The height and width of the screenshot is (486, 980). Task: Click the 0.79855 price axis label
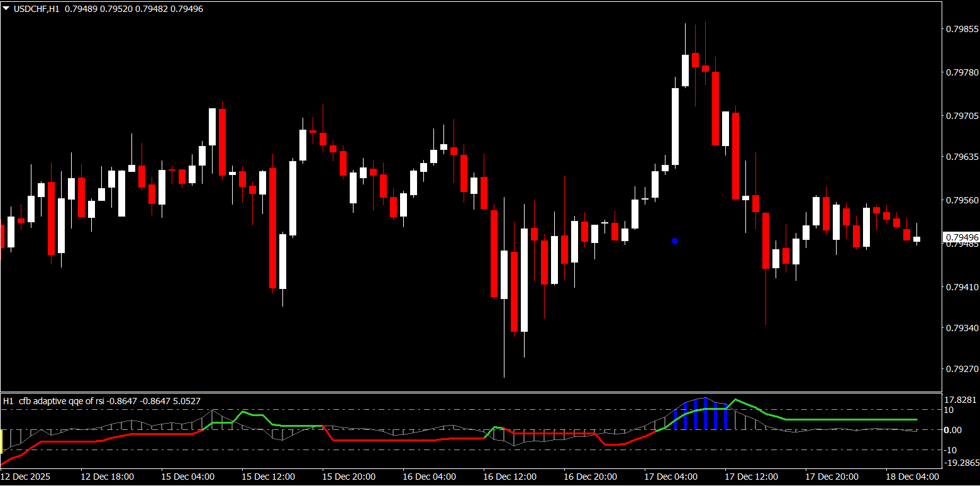(x=962, y=29)
